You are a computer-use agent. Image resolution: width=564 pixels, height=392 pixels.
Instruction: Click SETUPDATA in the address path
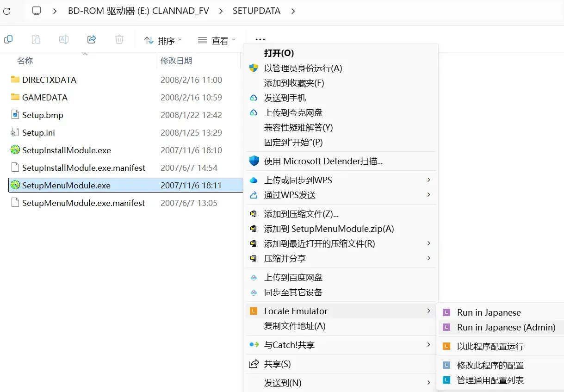pyautogui.click(x=256, y=11)
